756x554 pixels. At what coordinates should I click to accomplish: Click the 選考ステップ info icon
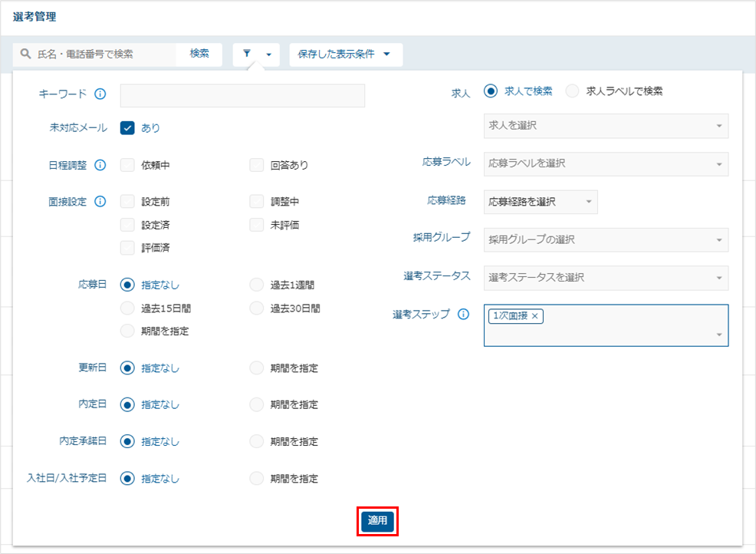(x=463, y=315)
